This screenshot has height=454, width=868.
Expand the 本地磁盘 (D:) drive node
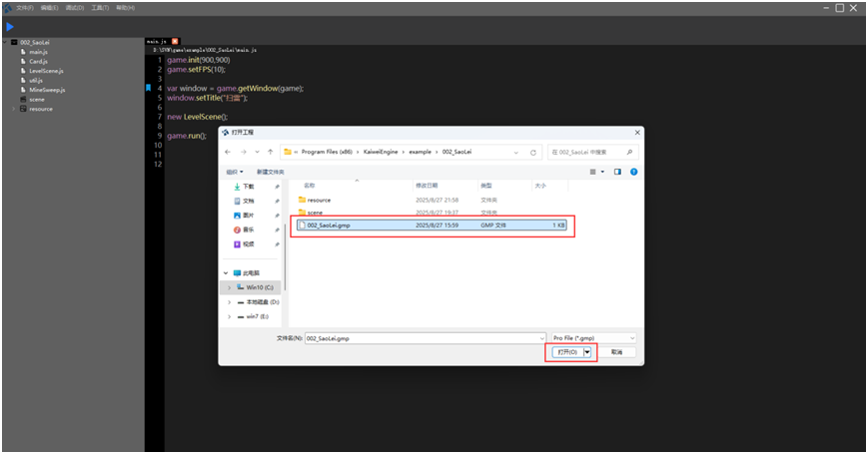[229, 302]
